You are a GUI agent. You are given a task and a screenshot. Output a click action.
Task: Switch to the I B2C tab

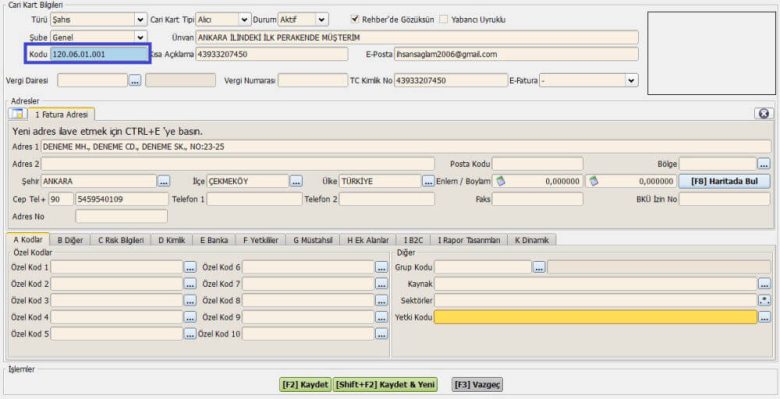tap(413, 240)
